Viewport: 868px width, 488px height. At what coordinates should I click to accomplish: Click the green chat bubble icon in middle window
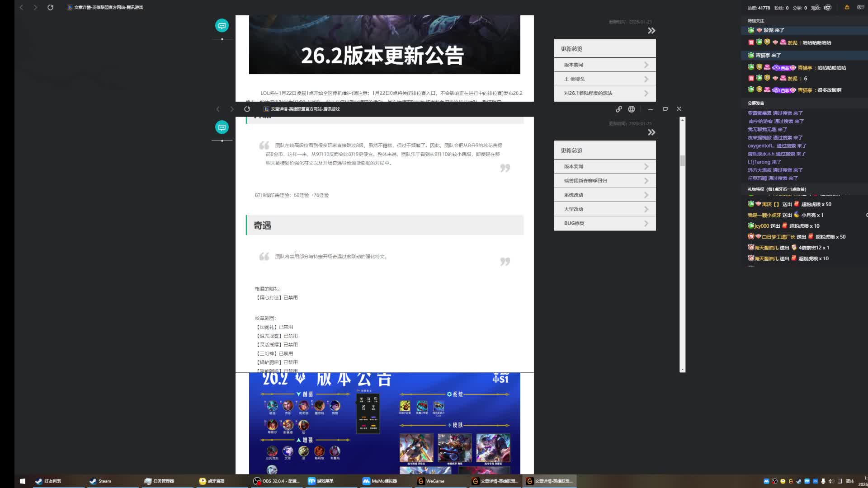222,127
